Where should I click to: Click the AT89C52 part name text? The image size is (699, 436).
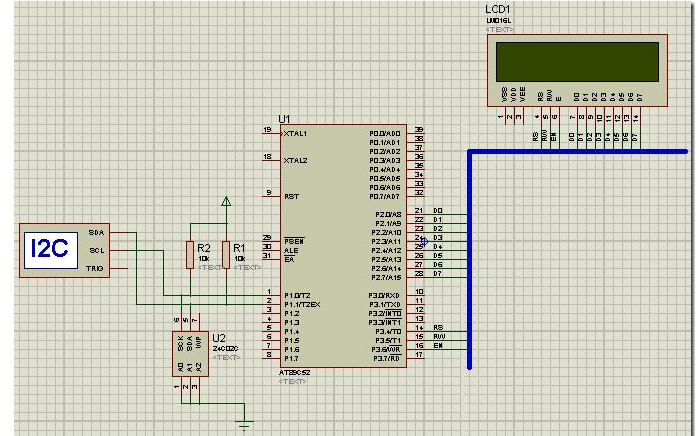(x=295, y=373)
